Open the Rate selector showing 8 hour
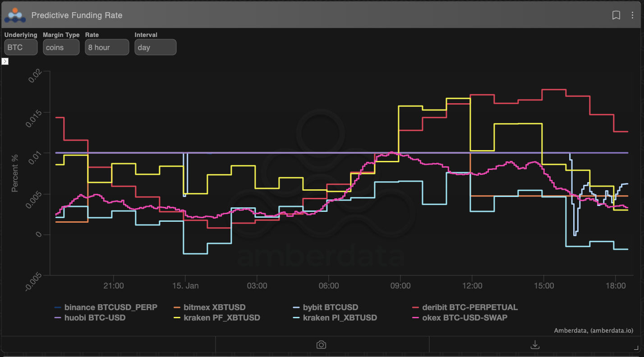This screenshot has width=644, height=357. click(107, 47)
